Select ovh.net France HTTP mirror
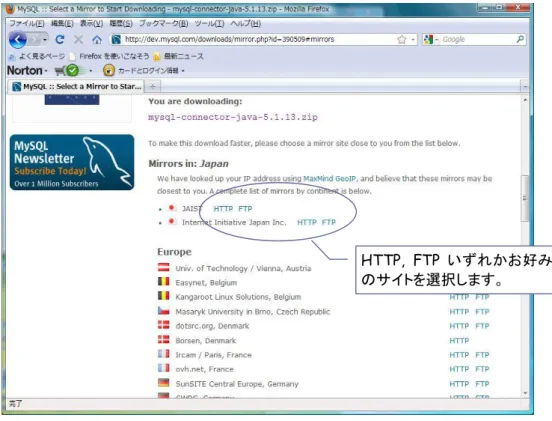 (x=459, y=369)
